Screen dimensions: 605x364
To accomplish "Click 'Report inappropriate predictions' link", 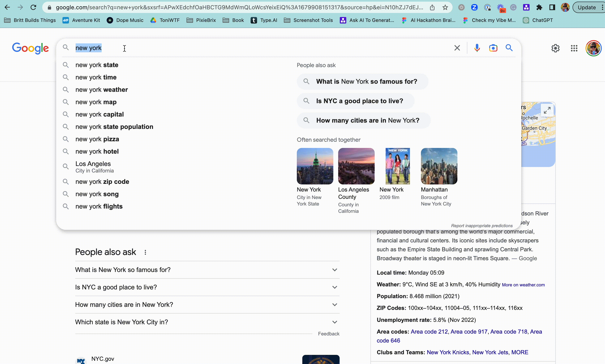I will click(482, 226).
